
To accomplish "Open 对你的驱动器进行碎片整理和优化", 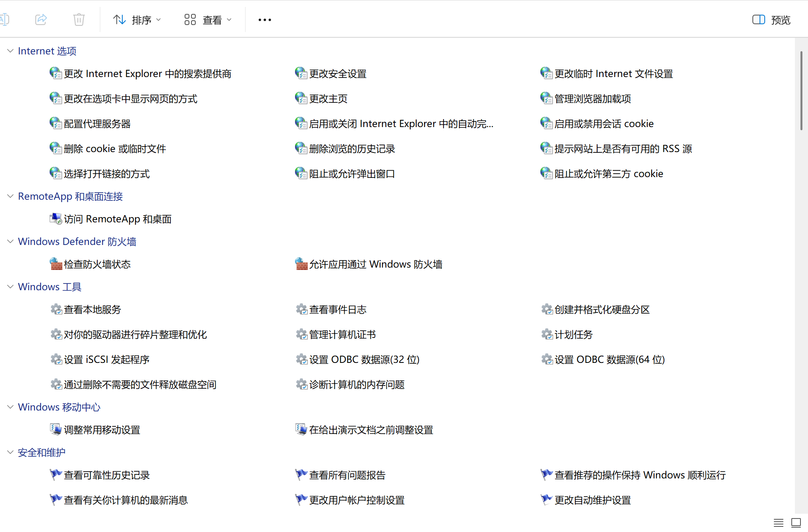I will click(x=135, y=335).
